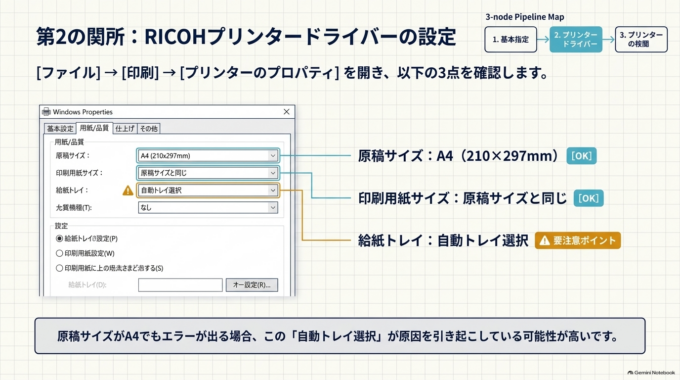Click the orange 要注意ポイント badge
The height and width of the screenshot is (380, 680).
click(x=578, y=240)
